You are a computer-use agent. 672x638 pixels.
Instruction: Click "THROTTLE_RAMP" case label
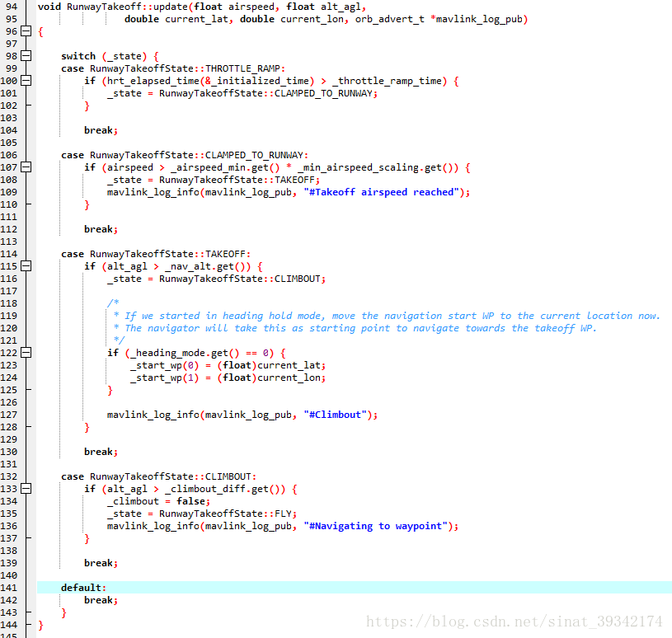click(242, 68)
